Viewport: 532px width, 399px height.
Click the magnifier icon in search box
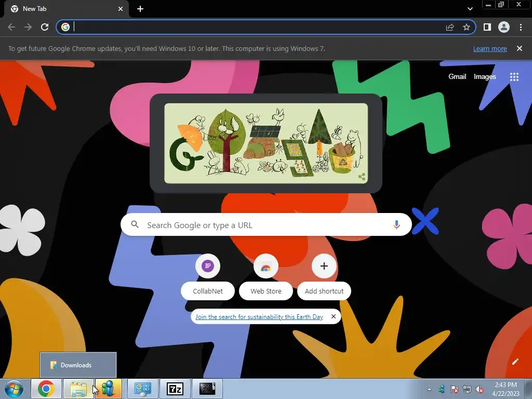[x=135, y=224]
